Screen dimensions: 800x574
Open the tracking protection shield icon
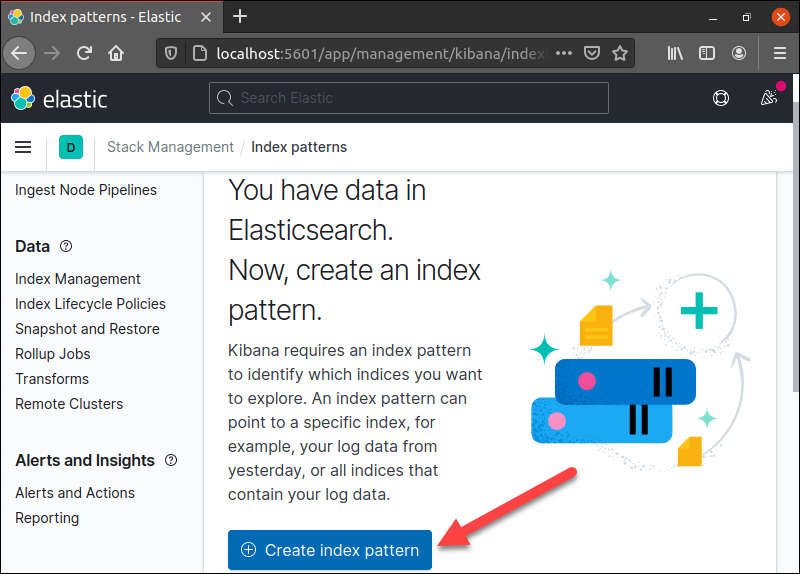[171, 53]
